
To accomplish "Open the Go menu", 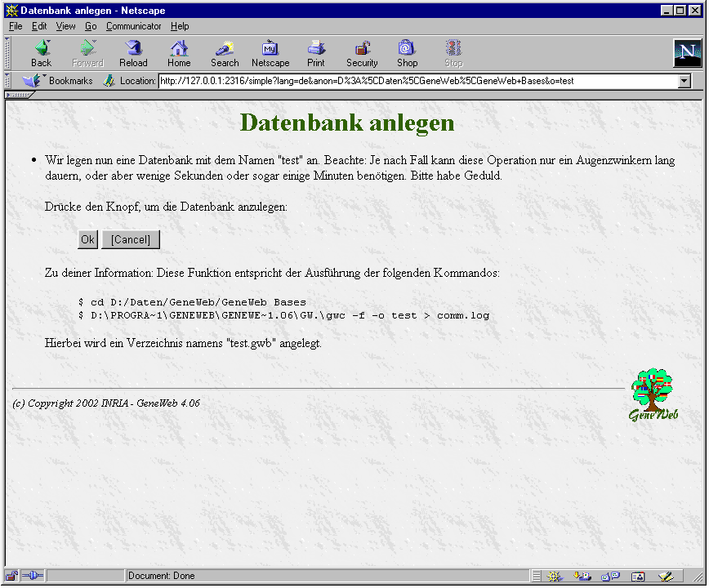I will (x=91, y=26).
